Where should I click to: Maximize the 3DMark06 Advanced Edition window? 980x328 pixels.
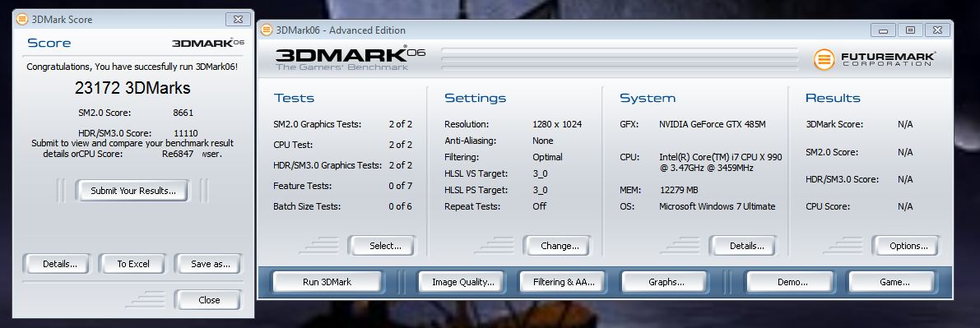tap(910, 30)
